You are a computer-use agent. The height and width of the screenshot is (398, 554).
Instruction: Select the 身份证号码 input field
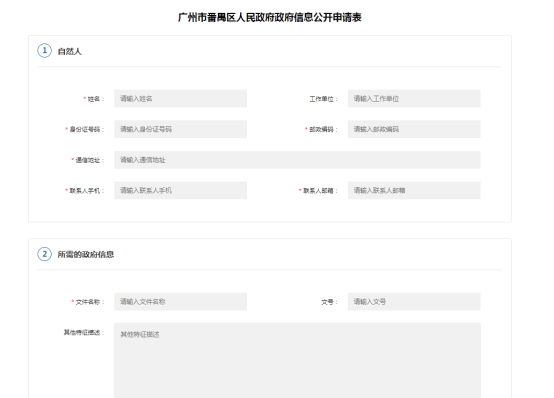coord(181,129)
